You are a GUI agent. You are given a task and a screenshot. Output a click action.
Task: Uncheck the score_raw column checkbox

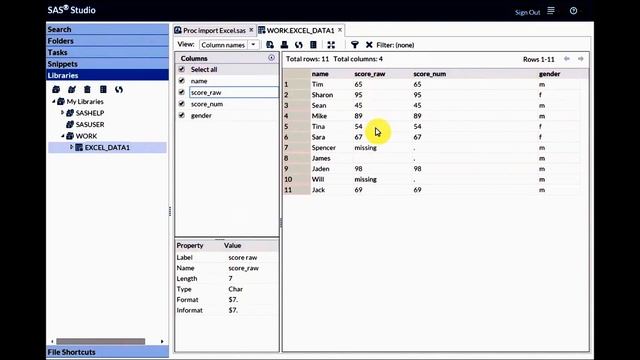(182, 92)
